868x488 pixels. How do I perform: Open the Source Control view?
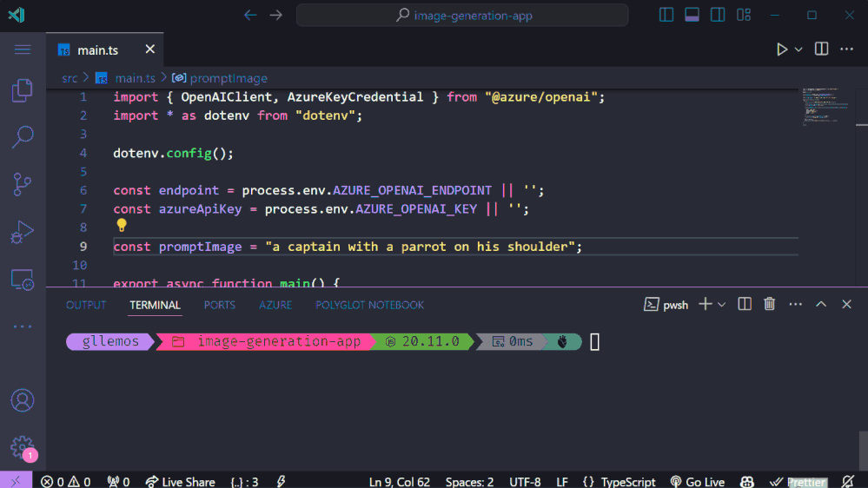pyautogui.click(x=23, y=184)
